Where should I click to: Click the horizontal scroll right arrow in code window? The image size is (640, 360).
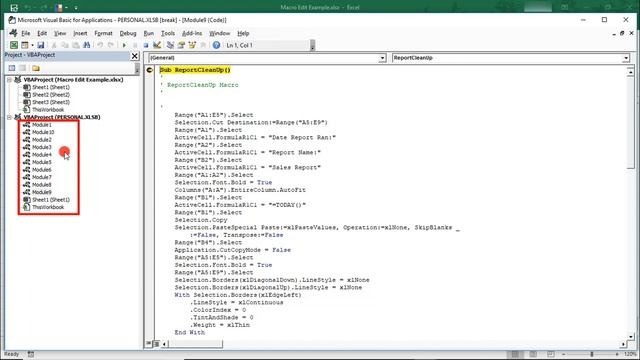(x=623, y=344)
